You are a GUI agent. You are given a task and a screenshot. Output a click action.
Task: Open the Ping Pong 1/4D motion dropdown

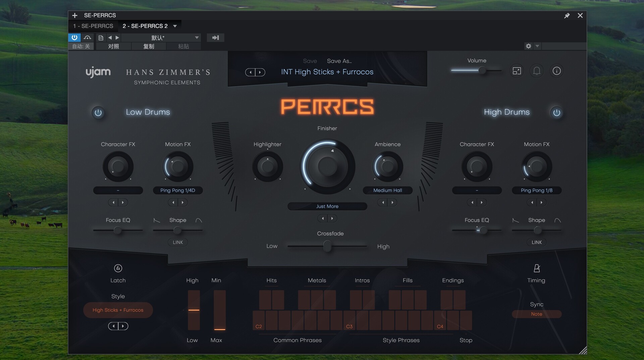(178, 190)
